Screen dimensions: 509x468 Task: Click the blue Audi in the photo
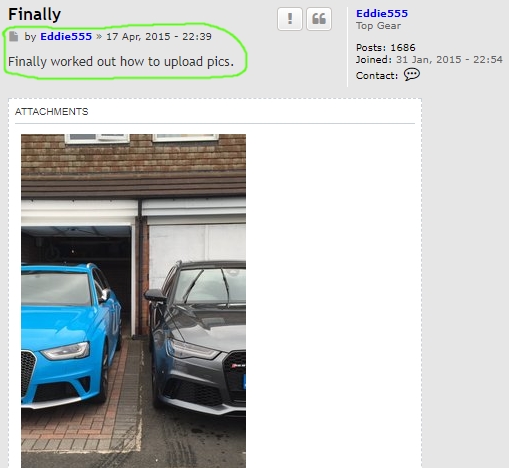[x=70, y=335]
